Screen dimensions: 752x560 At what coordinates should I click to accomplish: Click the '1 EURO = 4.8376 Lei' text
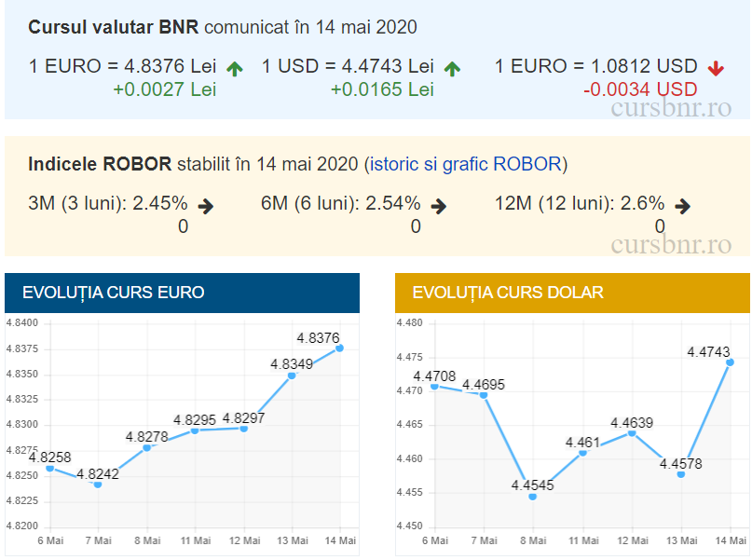[123, 66]
